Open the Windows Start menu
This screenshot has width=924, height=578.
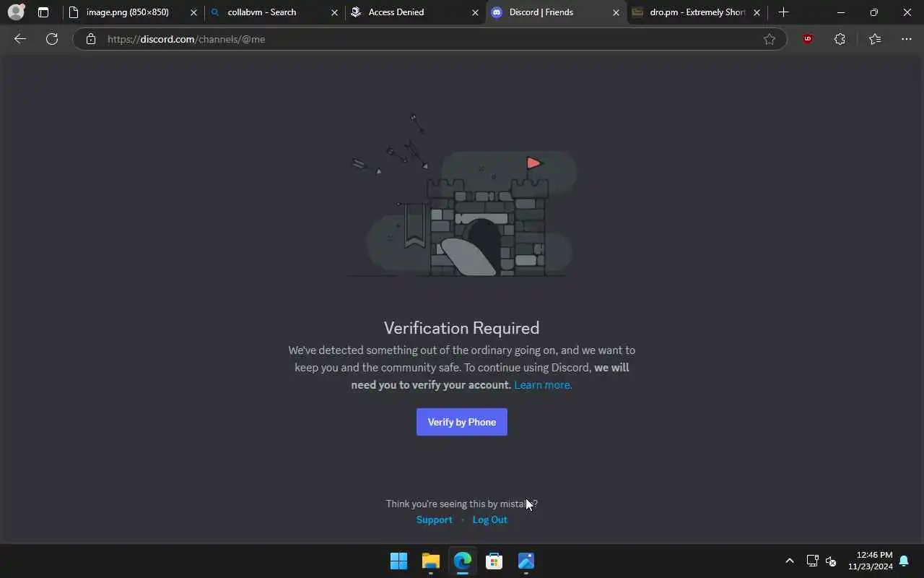398,561
